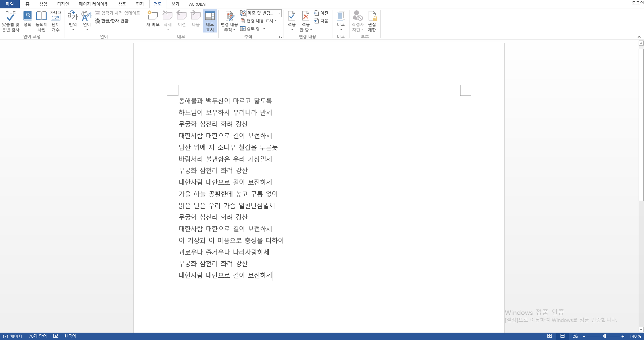The height and width of the screenshot is (340, 644).
Task: Click the 140 % zoom level
Action: [x=635, y=336]
